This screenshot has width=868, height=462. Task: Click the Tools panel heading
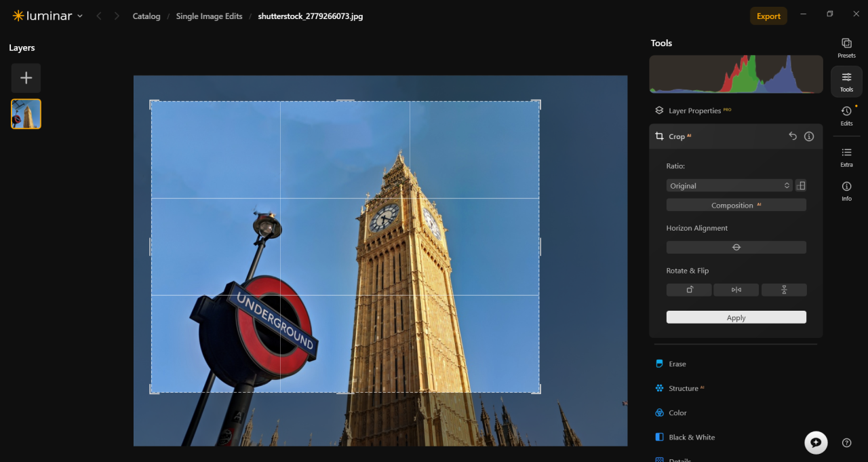(661, 43)
